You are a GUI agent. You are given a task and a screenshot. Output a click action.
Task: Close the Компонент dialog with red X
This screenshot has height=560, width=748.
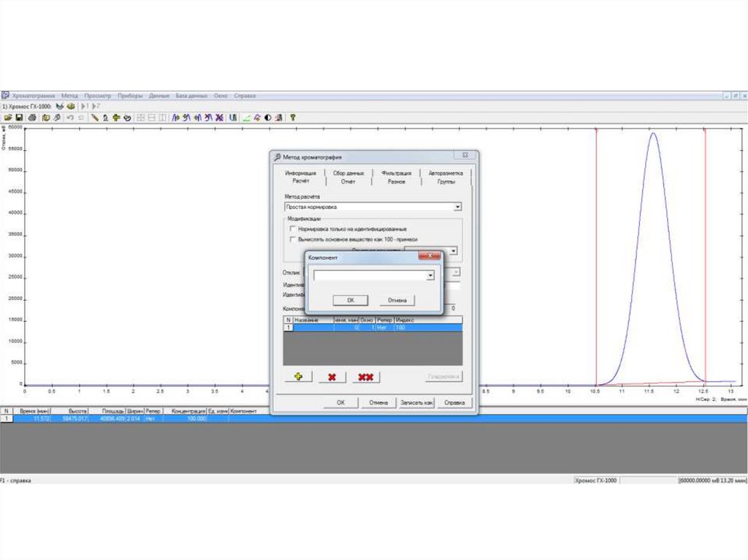click(x=430, y=256)
